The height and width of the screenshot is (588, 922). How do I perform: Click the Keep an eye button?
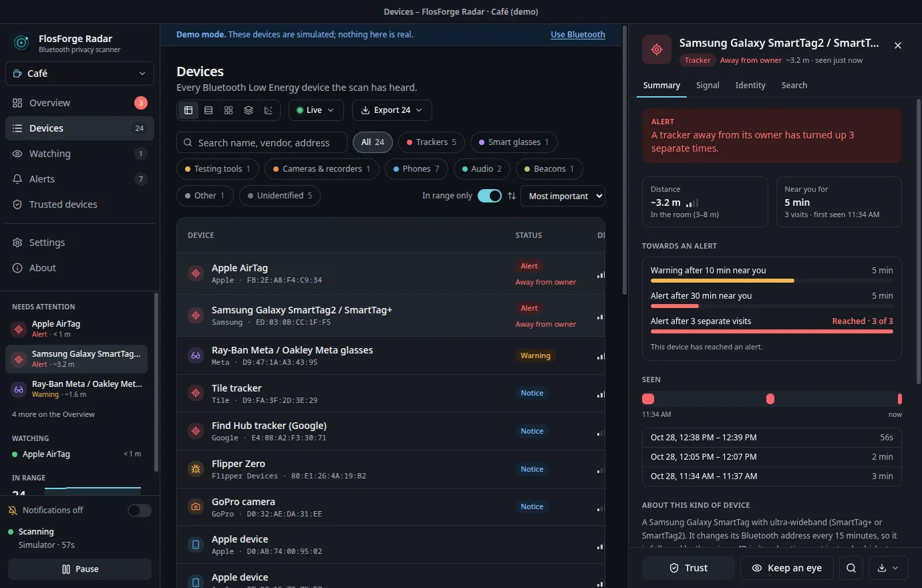[787, 568]
